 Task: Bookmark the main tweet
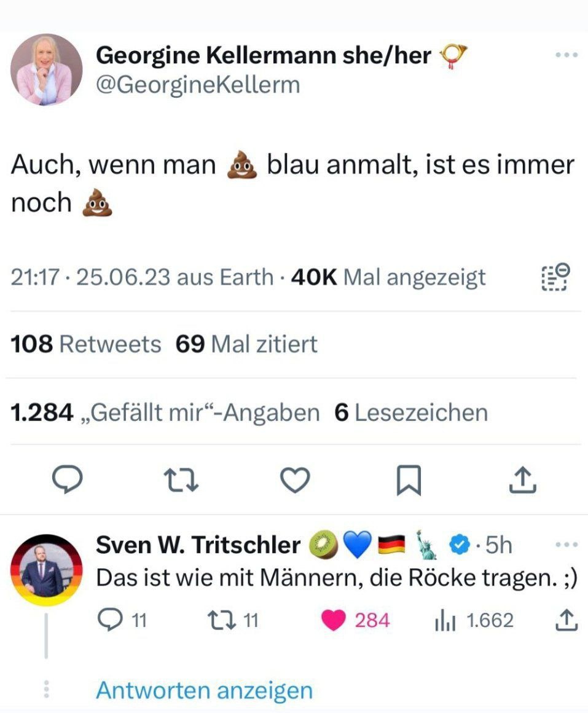click(409, 480)
